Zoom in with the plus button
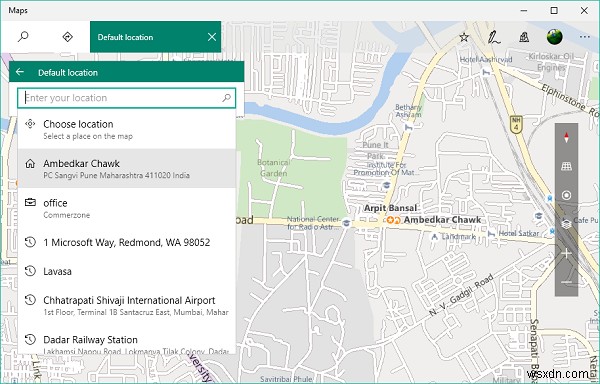 (x=566, y=253)
